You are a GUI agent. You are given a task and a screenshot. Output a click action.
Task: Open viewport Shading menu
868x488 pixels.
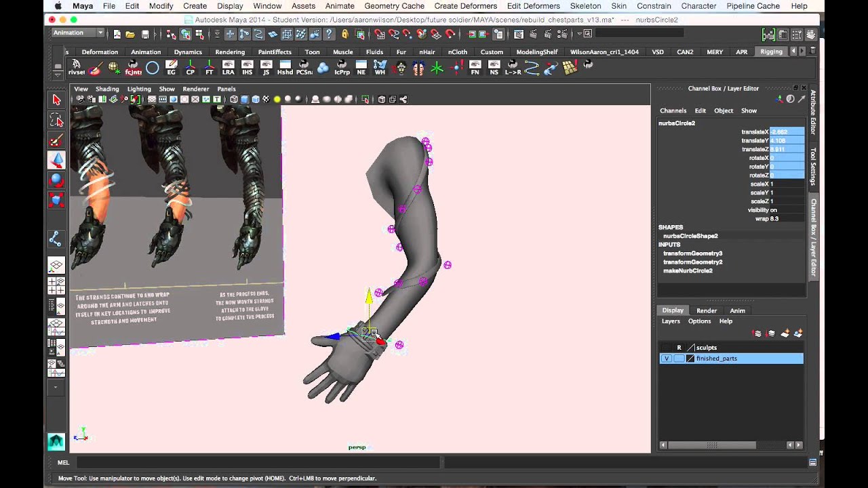click(107, 89)
